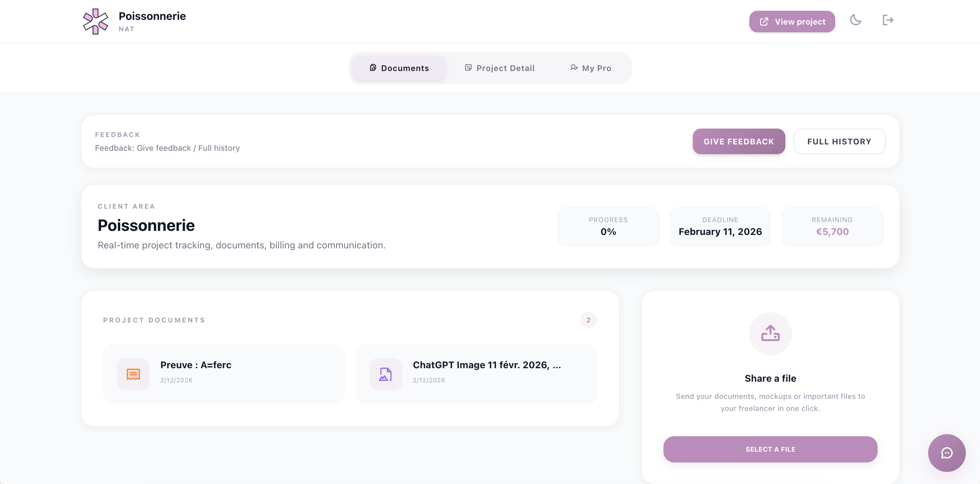The height and width of the screenshot is (484, 980).
Task: Click the My Pro person icon
Action: (574, 68)
